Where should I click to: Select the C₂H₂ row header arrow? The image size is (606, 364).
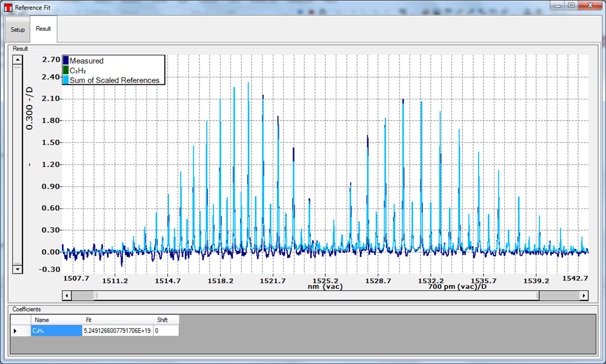tap(21, 330)
